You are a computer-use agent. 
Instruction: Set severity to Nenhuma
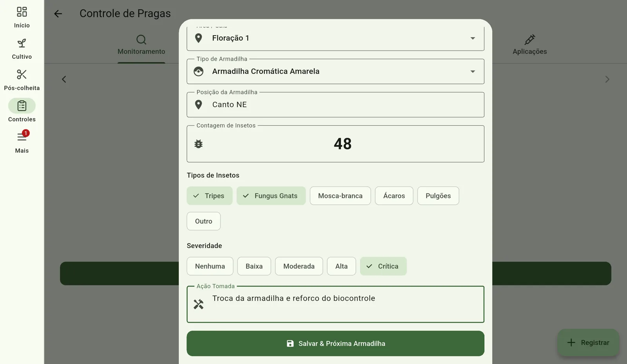coord(210,266)
